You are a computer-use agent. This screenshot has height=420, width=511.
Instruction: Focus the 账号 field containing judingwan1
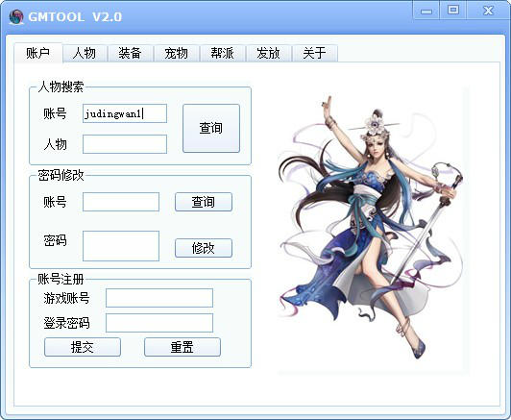tap(125, 113)
